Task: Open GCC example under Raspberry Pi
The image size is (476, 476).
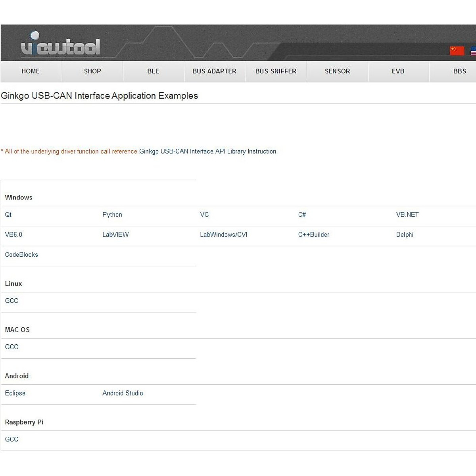Action: [12, 440]
